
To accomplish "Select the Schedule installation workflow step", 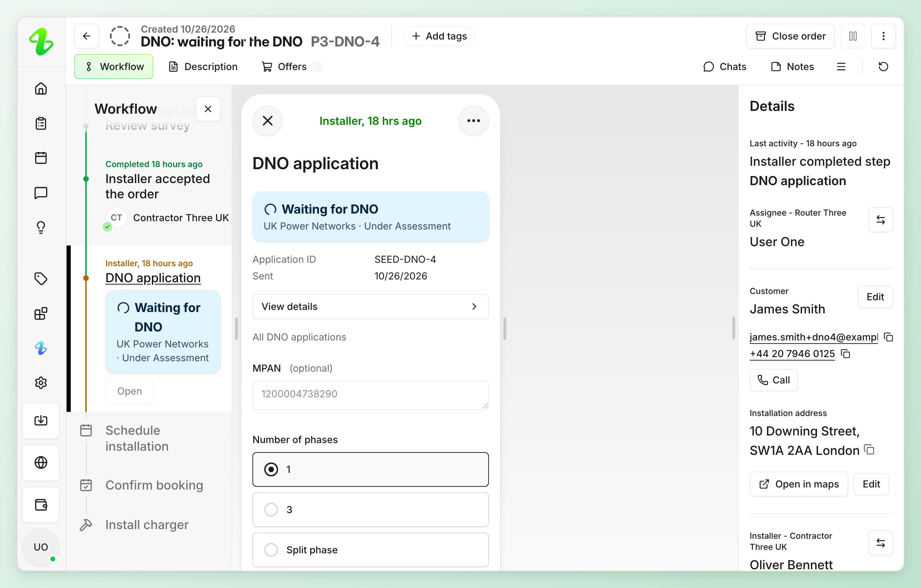I will [x=137, y=439].
